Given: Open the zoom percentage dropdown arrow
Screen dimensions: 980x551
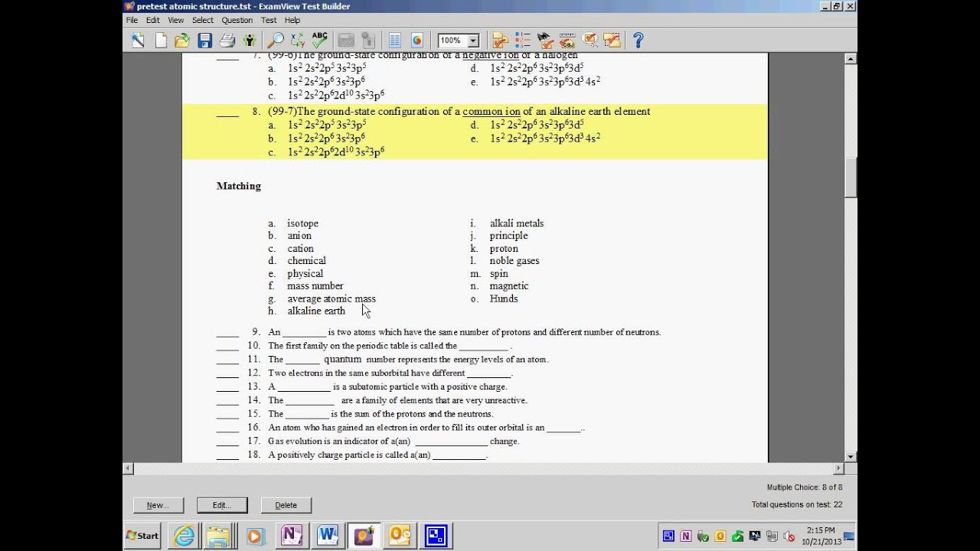Looking at the screenshot, I should coord(472,41).
